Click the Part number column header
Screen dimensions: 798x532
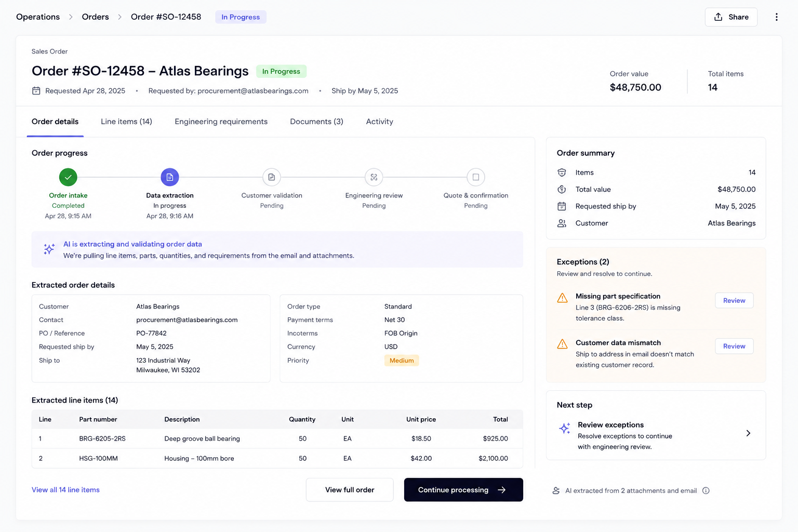tap(98, 419)
